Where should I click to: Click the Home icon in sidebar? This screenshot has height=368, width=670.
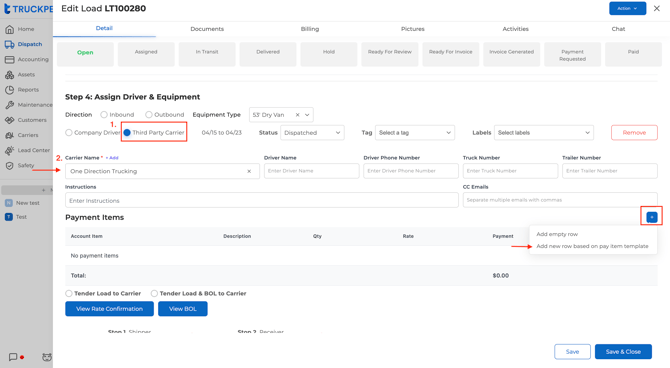point(9,29)
